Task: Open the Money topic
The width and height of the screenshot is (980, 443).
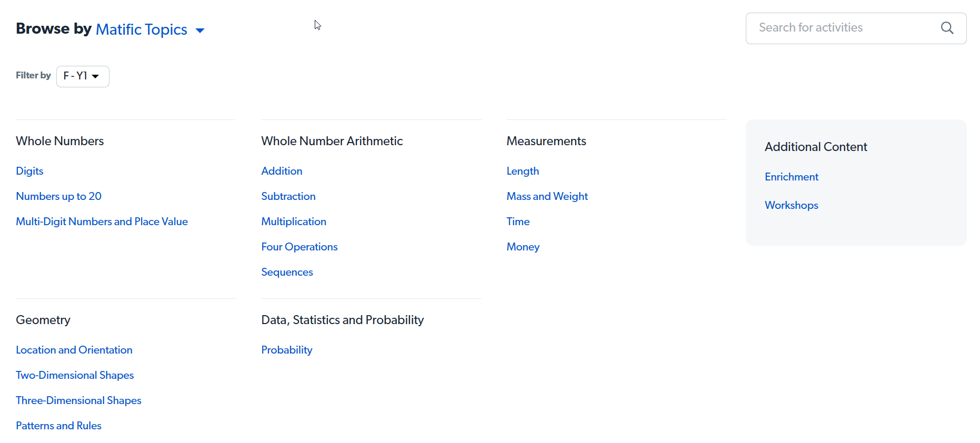Action: pyautogui.click(x=523, y=247)
